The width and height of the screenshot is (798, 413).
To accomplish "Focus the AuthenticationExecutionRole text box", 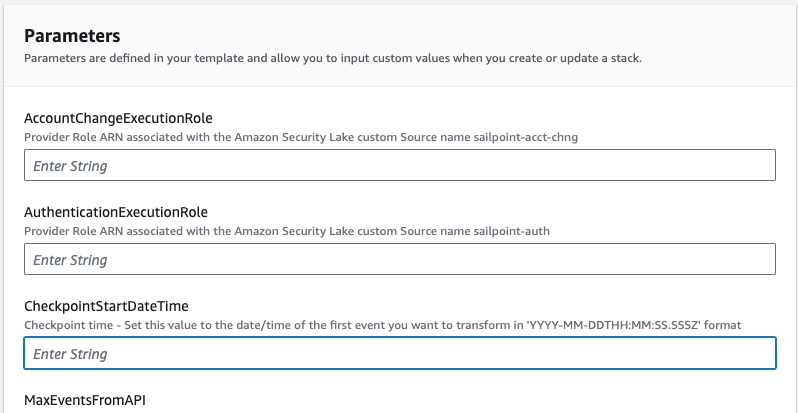I will click(x=400, y=259).
